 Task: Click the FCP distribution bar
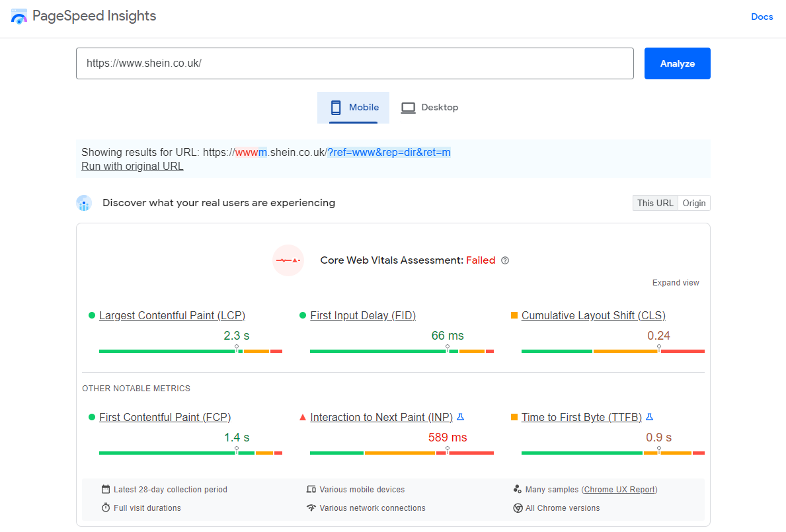190,453
